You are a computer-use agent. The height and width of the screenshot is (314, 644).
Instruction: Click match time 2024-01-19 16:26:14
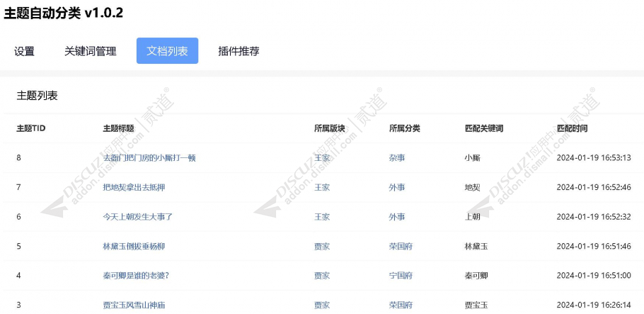594,305
